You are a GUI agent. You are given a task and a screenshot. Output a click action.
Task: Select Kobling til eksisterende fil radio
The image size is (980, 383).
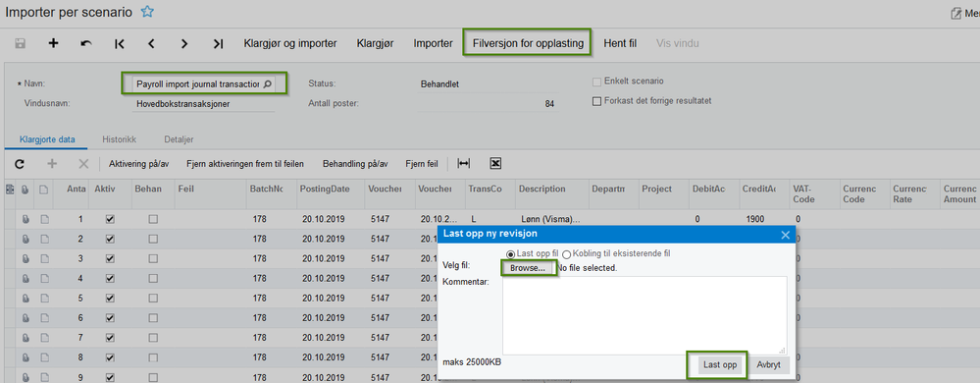[567, 254]
